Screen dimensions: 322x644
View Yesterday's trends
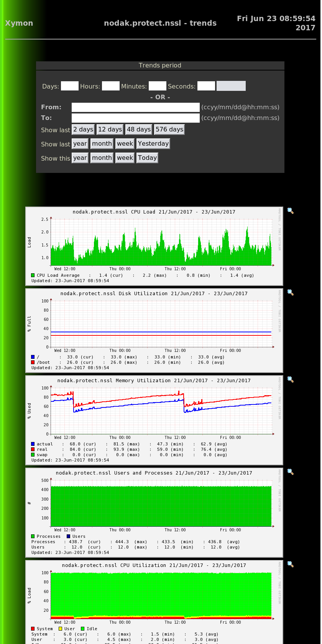[153, 144]
